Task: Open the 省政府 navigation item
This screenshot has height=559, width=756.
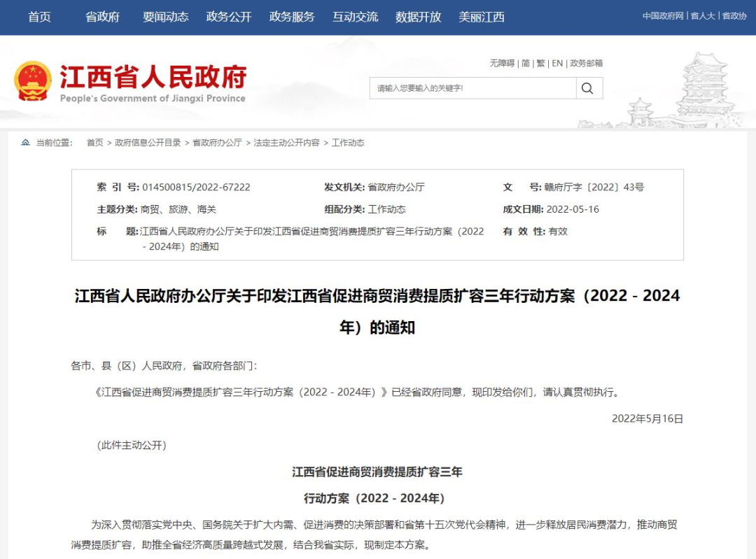Action: [103, 17]
